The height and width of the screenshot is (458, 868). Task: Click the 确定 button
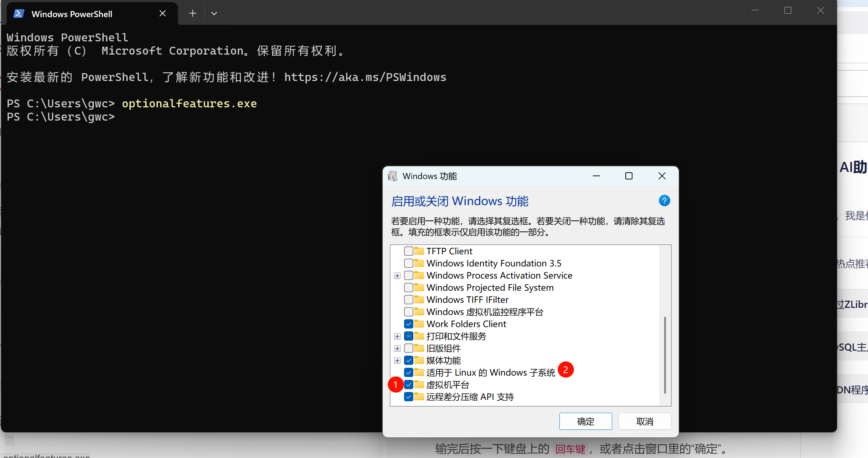click(x=585, y=421)
